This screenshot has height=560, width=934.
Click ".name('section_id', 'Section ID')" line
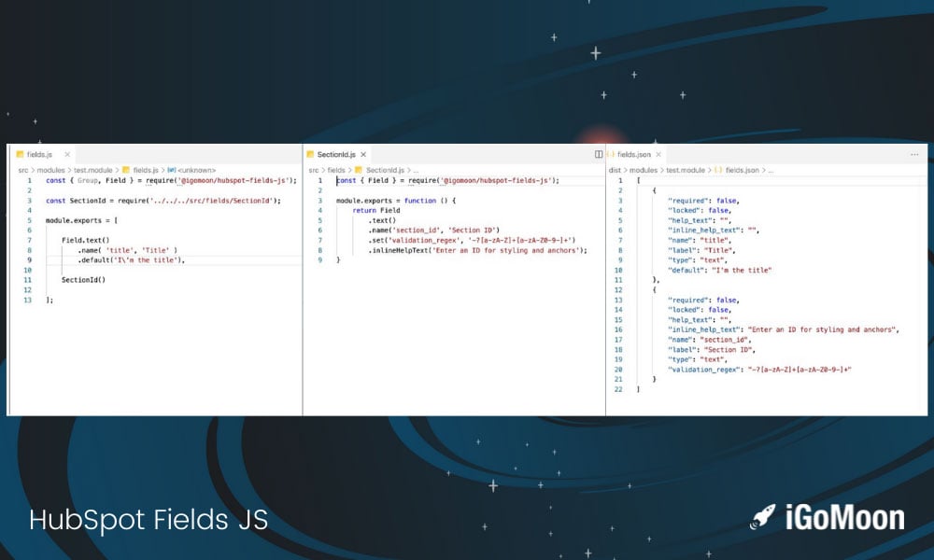pos(433,231)
